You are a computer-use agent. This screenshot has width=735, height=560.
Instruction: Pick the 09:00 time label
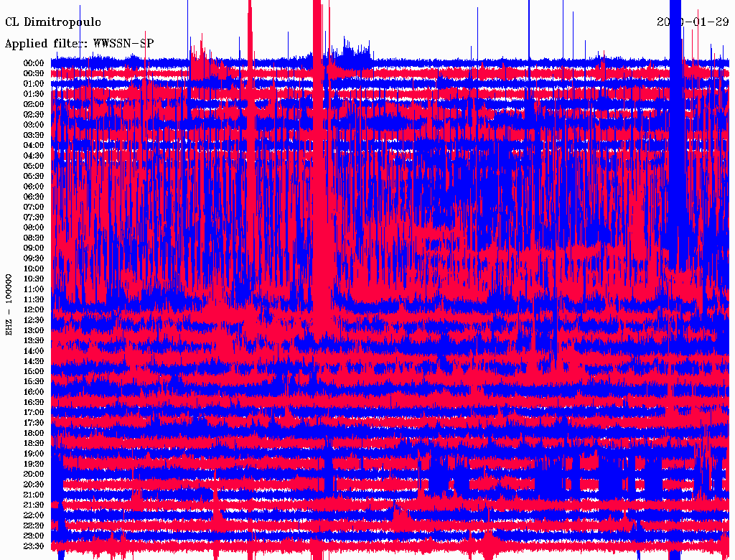coord(34,248)
